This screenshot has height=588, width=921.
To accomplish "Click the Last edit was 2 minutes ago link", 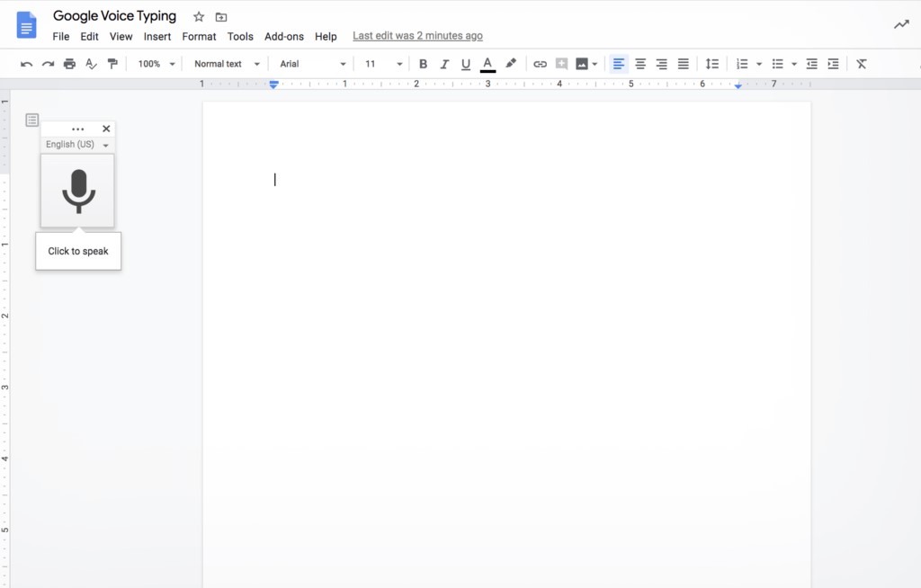I will [x=417, y=35].
